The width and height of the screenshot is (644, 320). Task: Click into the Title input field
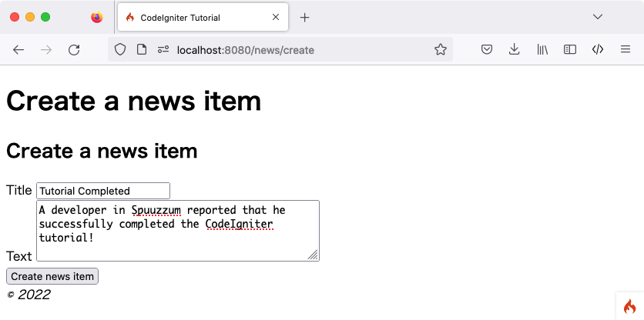(x=102, y=191)
